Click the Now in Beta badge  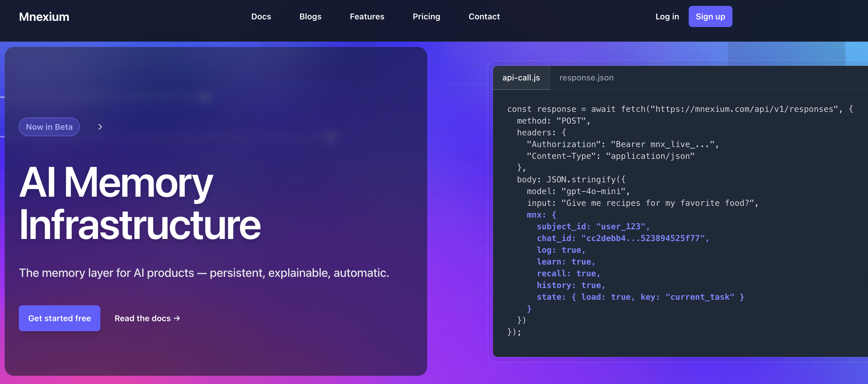point(49,127)
